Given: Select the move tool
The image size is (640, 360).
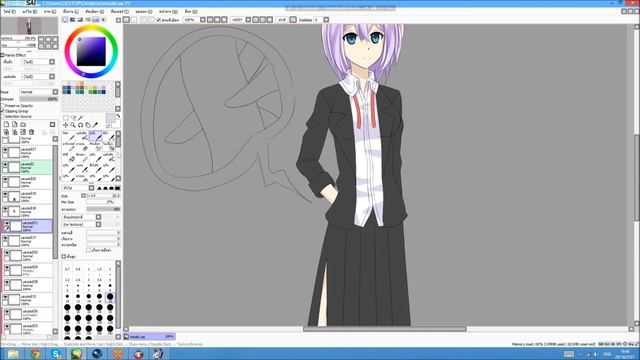Looking at the screenshot, I should pos(65,125).
